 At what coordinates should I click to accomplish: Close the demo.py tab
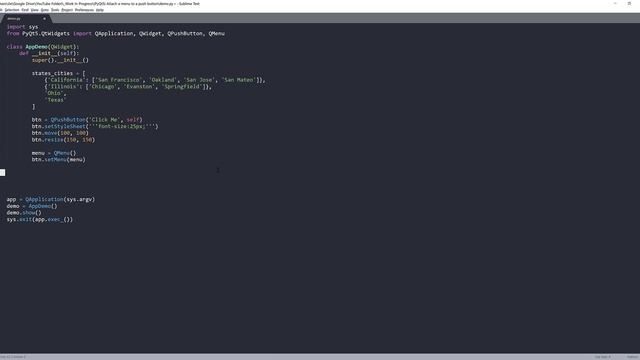tap(44, 18)
